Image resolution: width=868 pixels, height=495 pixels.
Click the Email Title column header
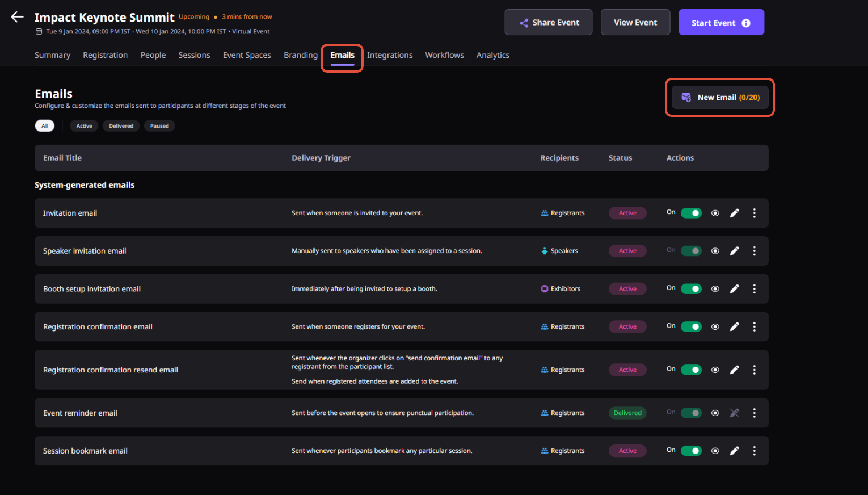(62, 158)
